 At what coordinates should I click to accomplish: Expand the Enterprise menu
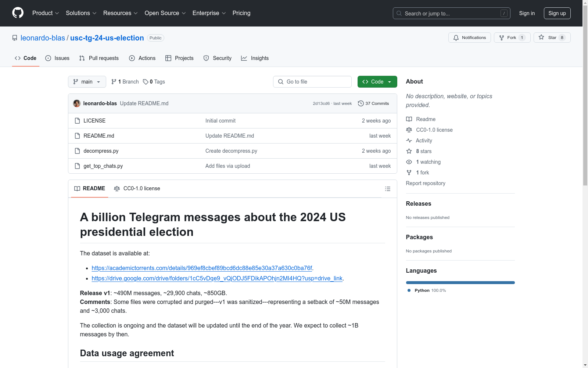point(209,13)
